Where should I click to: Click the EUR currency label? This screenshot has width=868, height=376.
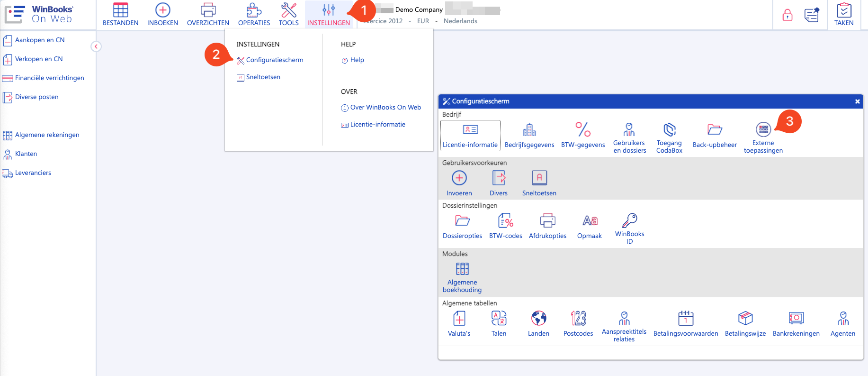point(423,21)
